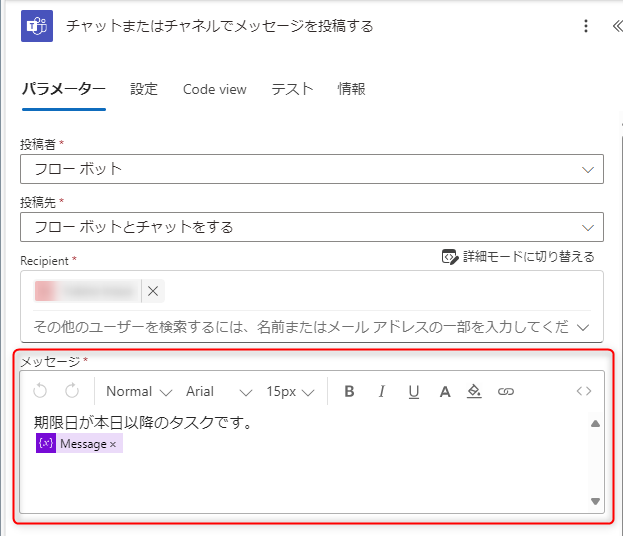Viewport: 623px width, 536px height.
Task: Click the message text 期限日が本日以降のタスクです。
Action: point(143,422)
